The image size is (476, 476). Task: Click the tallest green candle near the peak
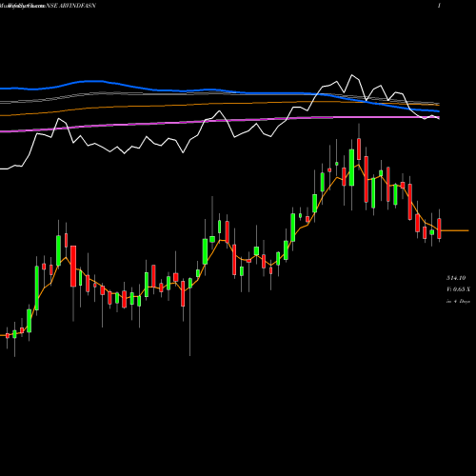click(351, 168)
